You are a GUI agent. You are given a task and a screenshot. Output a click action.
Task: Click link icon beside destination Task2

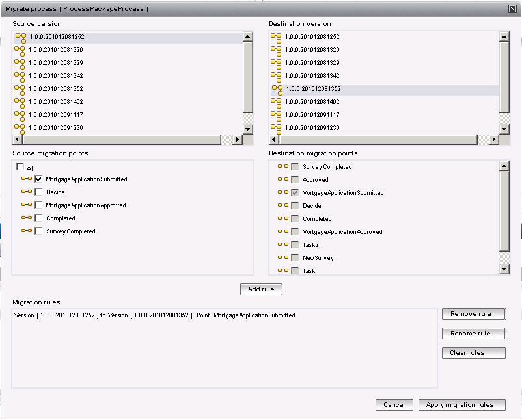click(x=283, y=244)
